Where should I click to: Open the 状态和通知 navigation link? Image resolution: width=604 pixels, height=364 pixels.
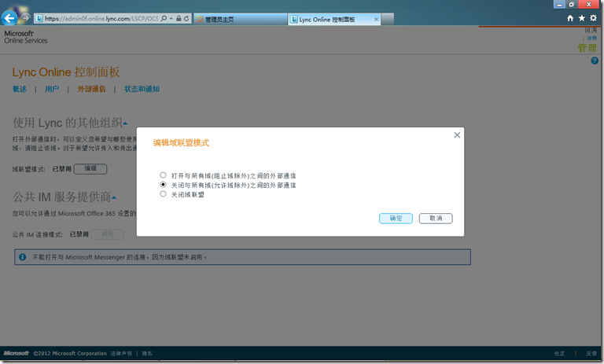click(x=142, y=89)
